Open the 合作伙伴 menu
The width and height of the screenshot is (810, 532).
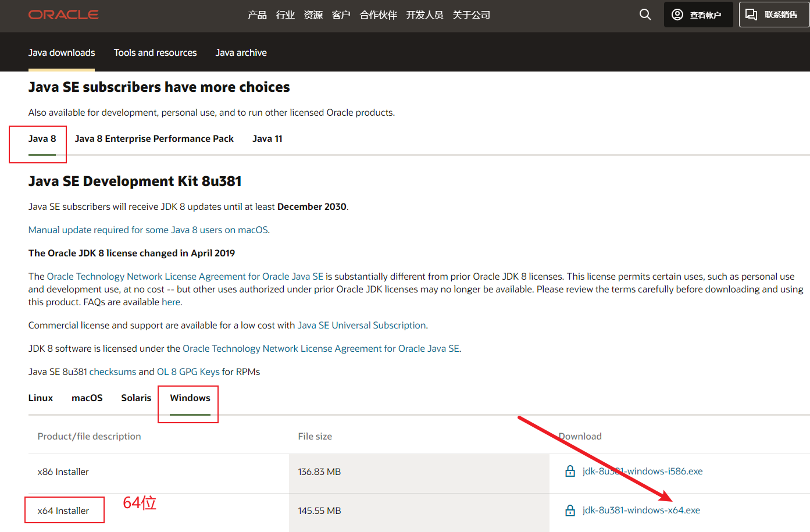378,15
